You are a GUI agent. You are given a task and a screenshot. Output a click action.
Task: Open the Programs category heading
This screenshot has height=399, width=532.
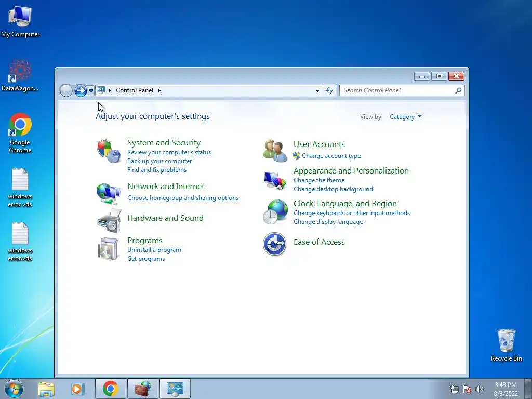pos(145,240)
